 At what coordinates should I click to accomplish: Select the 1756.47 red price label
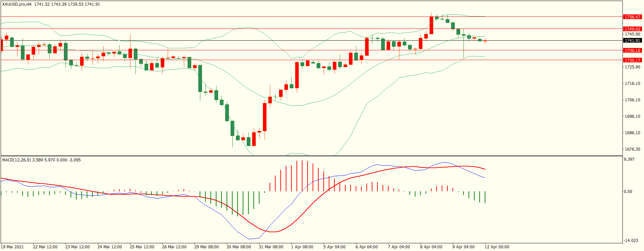(632, 17)
